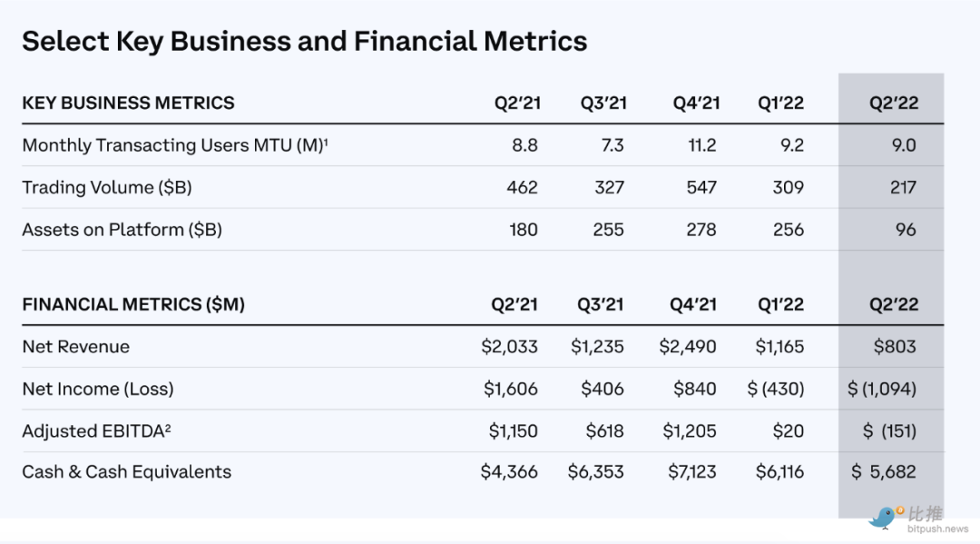Screen dimensions: 980x544
Task: Select the KEY BUSINESS METRICS header
Action: click(x=128, y=103)
